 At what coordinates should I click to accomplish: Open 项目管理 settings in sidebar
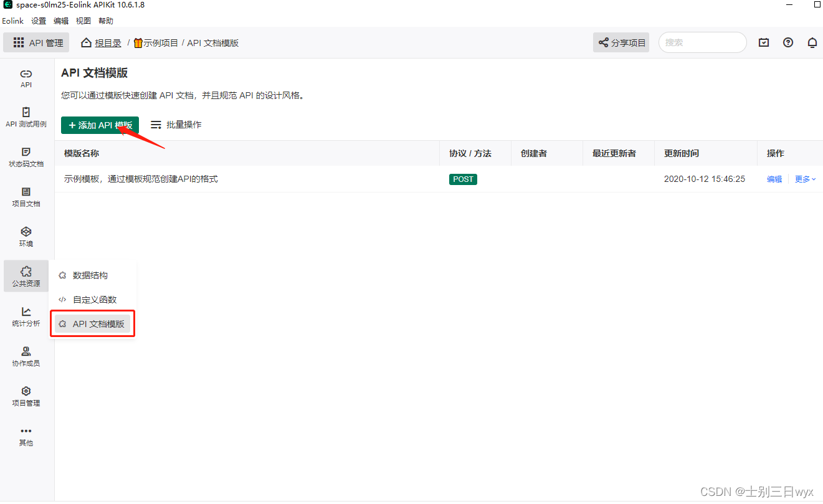(26, 396)
